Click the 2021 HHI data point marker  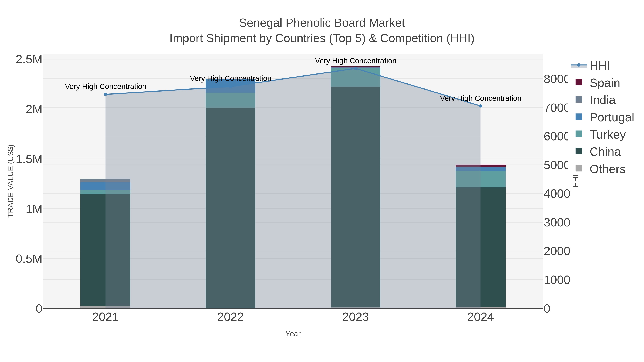[106, 94]
